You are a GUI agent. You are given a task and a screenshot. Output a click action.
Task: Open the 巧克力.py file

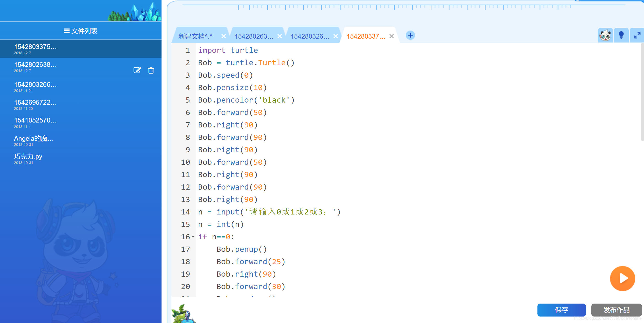tap(28, 156)
